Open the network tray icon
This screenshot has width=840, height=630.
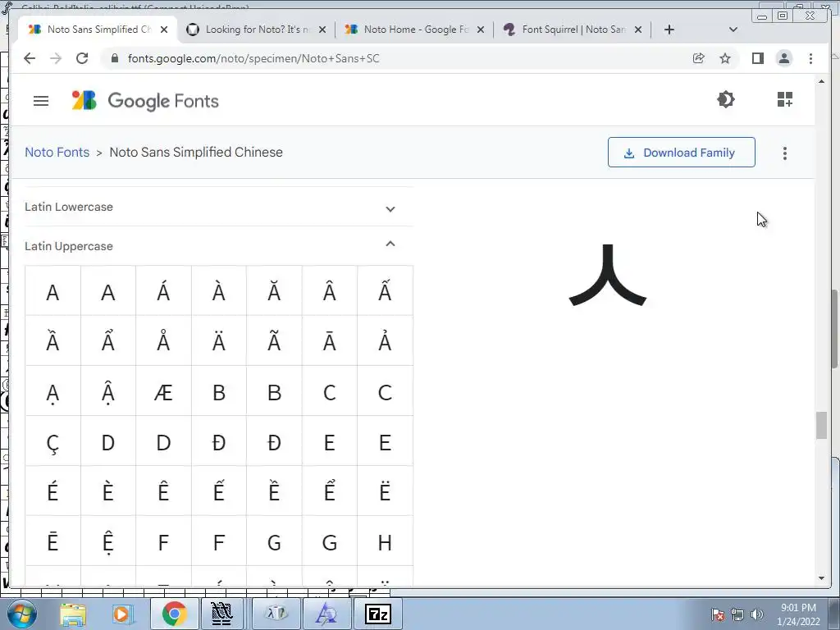pos(737,614)
